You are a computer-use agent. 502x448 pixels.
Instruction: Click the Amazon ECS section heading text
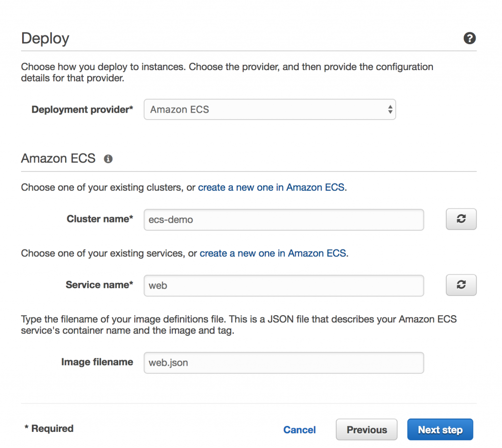pos(58,159)
